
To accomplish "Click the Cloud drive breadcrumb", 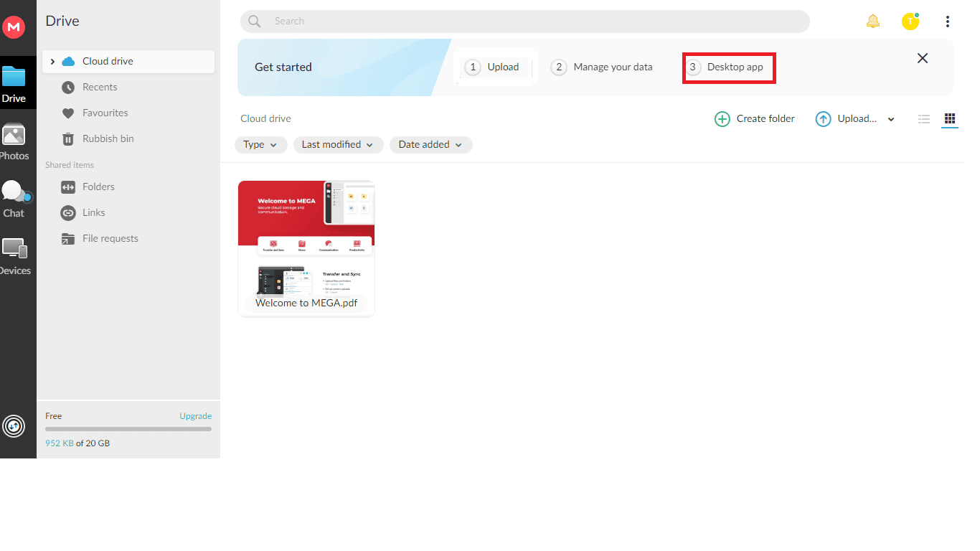I will click(265, 118).
